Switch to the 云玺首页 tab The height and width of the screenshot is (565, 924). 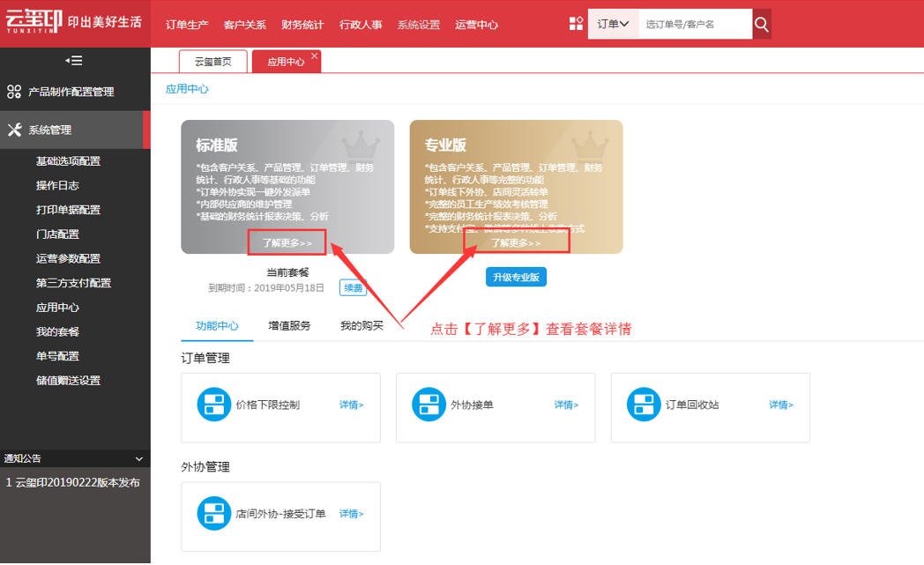click(x=212, y=62)
